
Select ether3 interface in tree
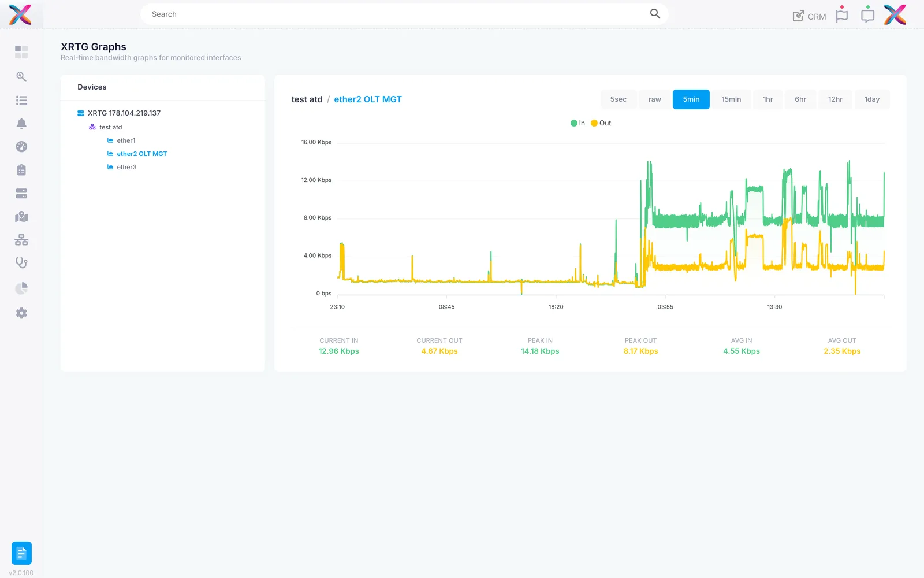coord(126,167)
